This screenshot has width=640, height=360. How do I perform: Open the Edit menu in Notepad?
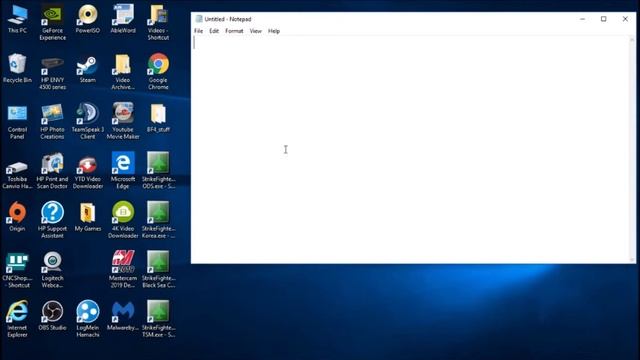tap(214, 31)
